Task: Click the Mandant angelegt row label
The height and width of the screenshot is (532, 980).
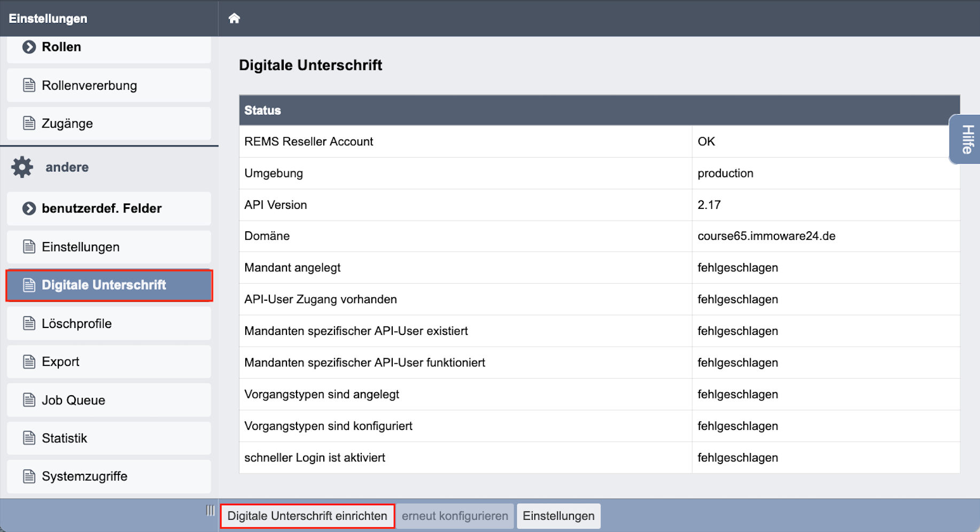Action: pos(292,268)
